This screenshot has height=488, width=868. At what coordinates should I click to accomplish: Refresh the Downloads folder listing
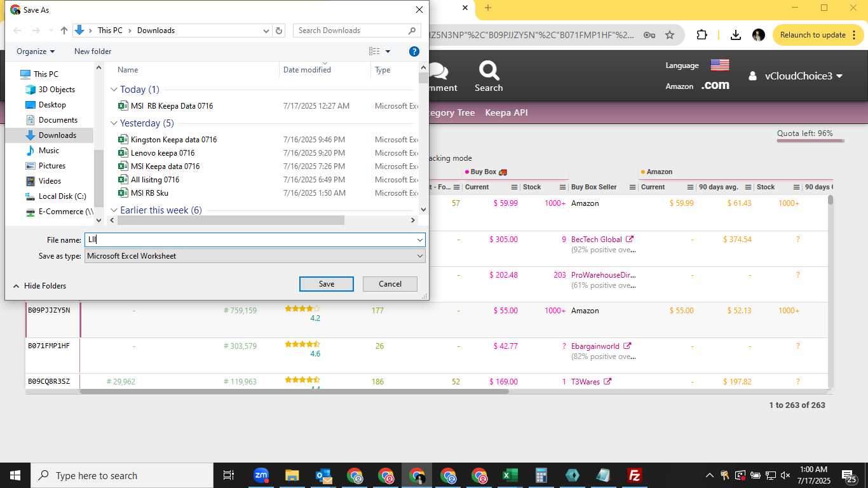(279, 30)
